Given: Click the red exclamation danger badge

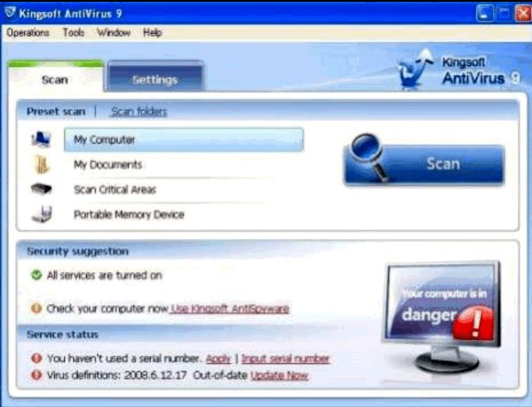Looking at the screenshot, I should pyautogui.click(x=473, y=323).
